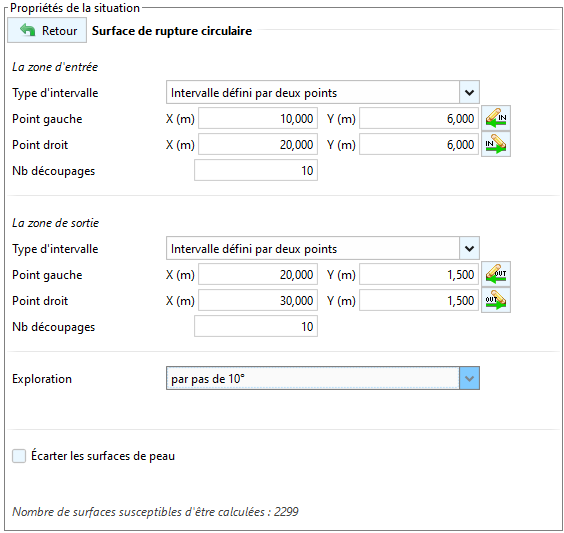Select exit zone Point gauche X field

[x=258, y=274]
